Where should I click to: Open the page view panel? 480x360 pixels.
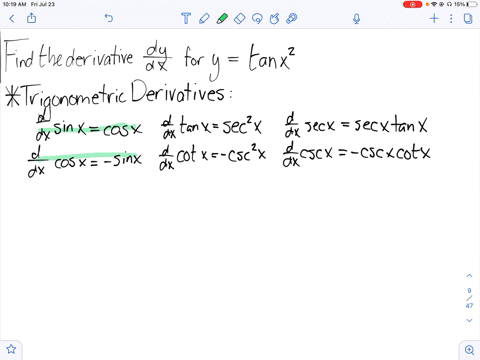pos(468,18)
